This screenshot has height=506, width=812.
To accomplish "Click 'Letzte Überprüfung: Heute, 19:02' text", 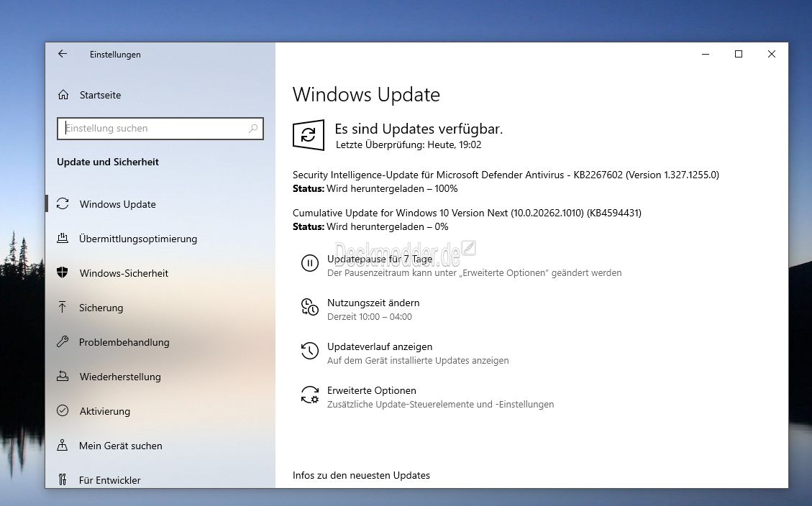I will click(409, 145).
